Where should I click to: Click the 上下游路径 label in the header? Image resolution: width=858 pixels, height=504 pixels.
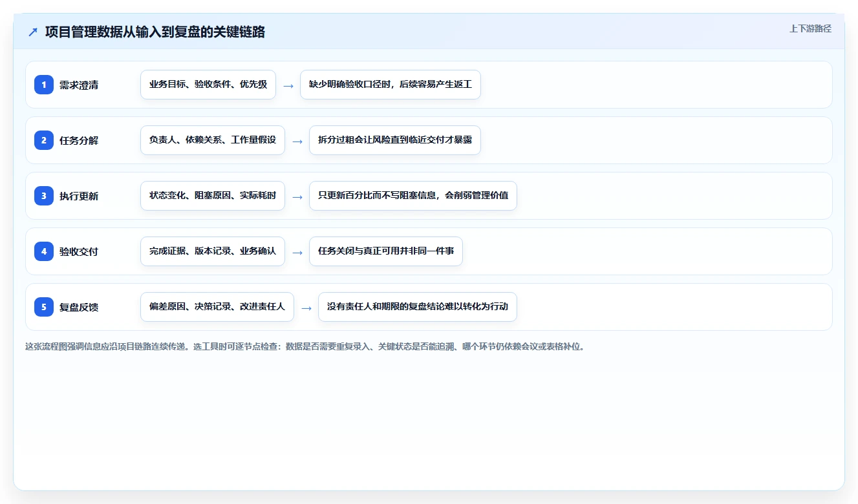coord(810,28)
